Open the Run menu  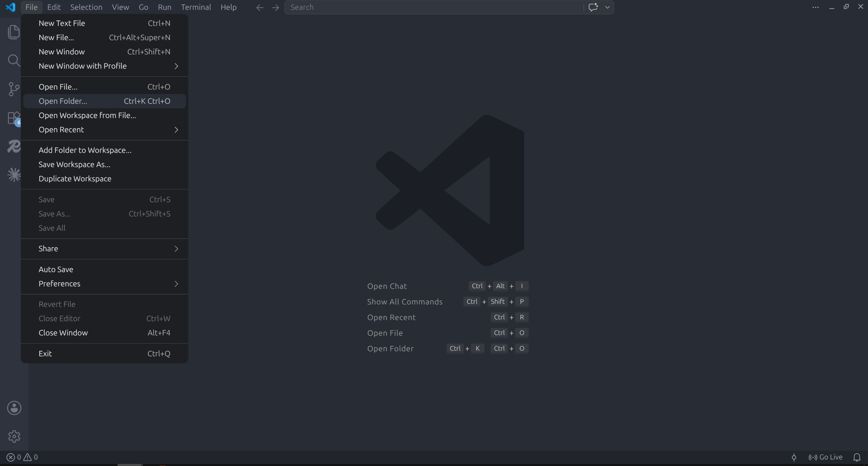tap(164, 7)
